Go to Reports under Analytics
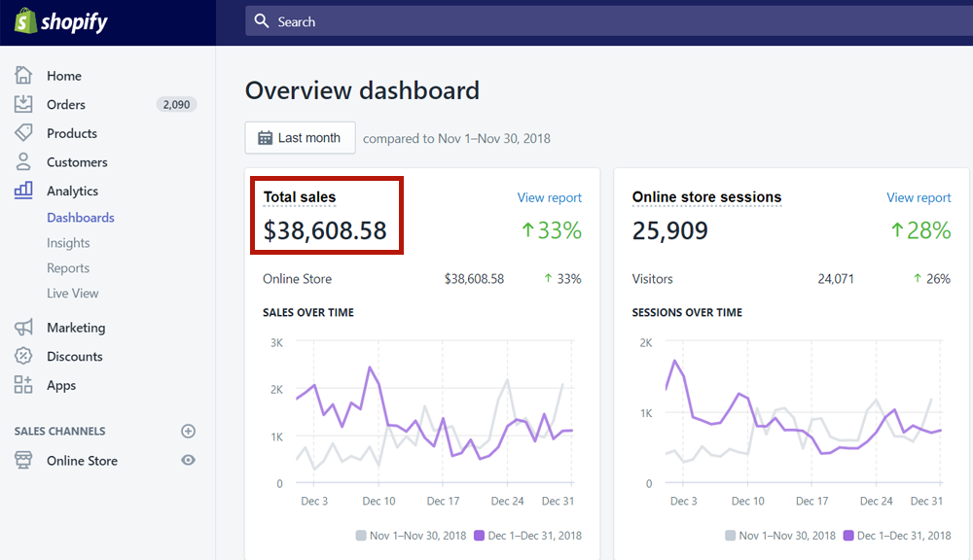Screen dimensions: 973x560 pyautogui.click(x=68, y=268)
